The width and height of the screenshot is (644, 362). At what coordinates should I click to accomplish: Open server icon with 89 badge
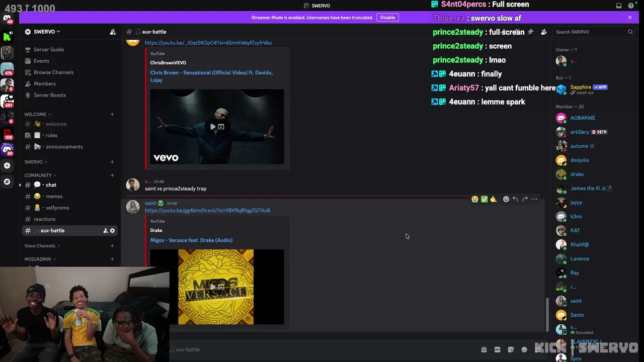coord(7,149)
